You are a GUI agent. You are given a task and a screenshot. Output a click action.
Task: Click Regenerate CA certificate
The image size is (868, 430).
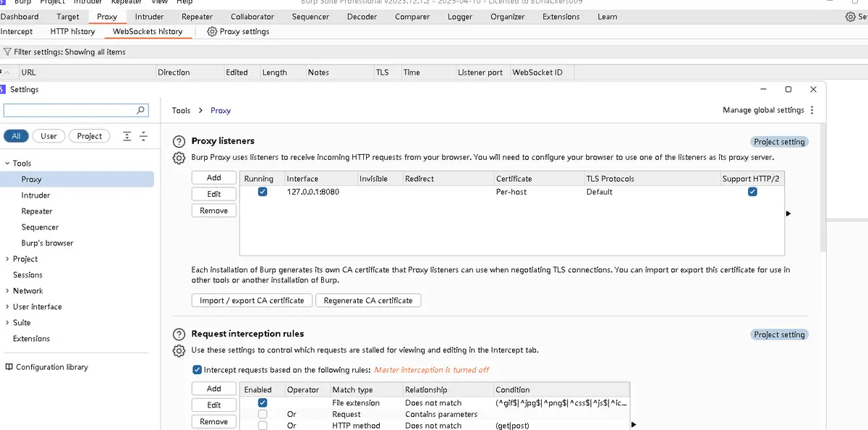pos(368,300)
